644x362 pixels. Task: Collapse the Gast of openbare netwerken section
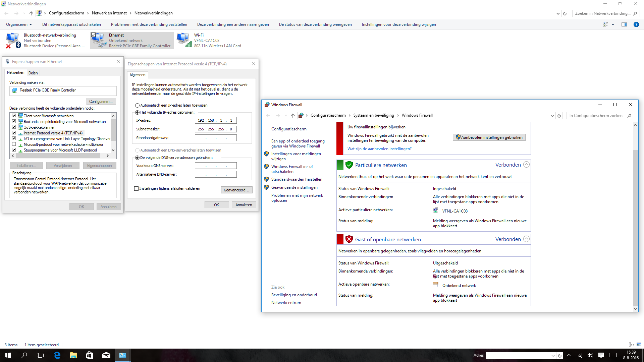tap(527, 239)
